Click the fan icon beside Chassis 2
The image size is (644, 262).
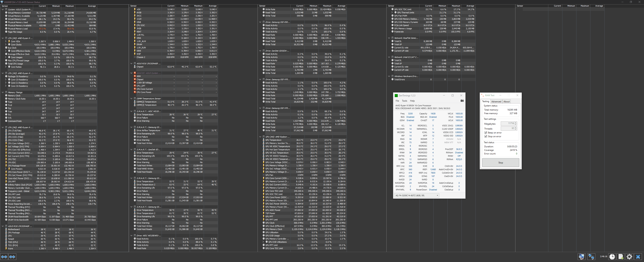click(135, 57)
